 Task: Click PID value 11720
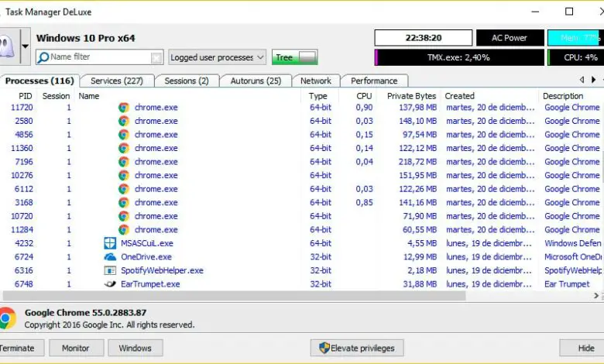coord(22,108)
